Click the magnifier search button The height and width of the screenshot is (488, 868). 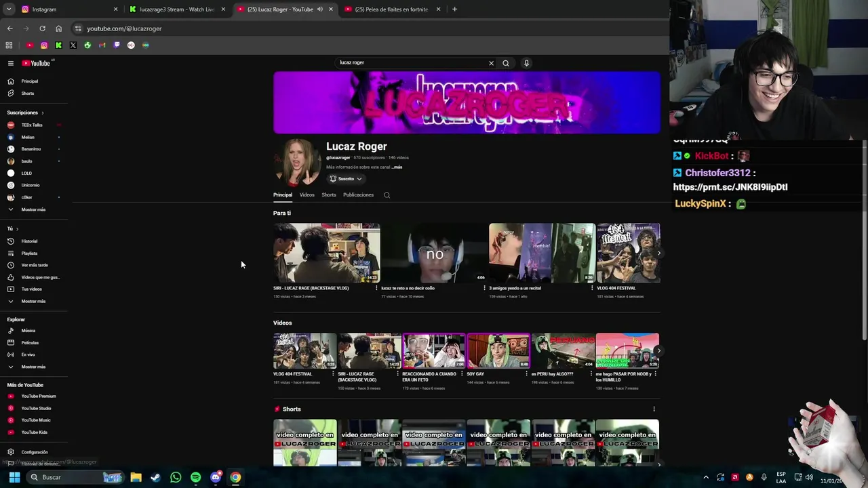click(x=505, y=63)
